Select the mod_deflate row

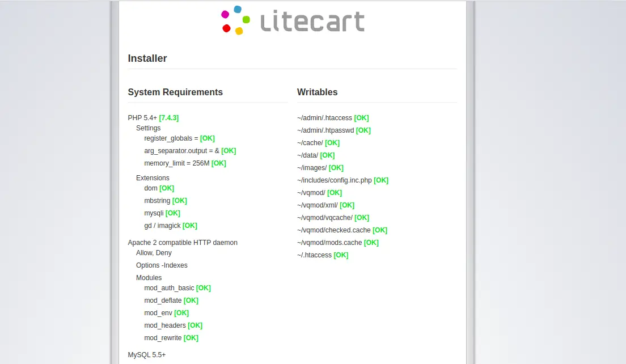[171, 300]
